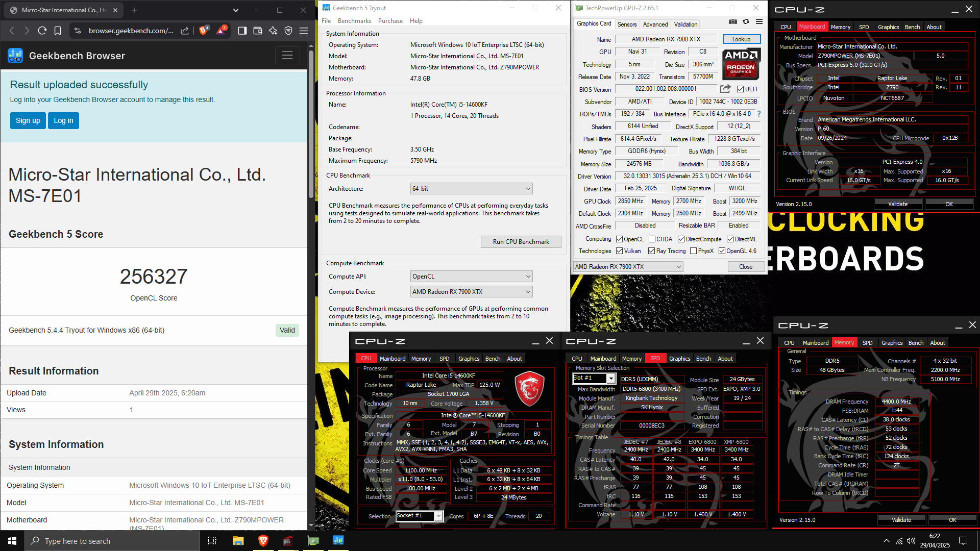980x551 pixels.
Task: Toggle the browser sidebar panel icon
Action: [x=242, y=31]
